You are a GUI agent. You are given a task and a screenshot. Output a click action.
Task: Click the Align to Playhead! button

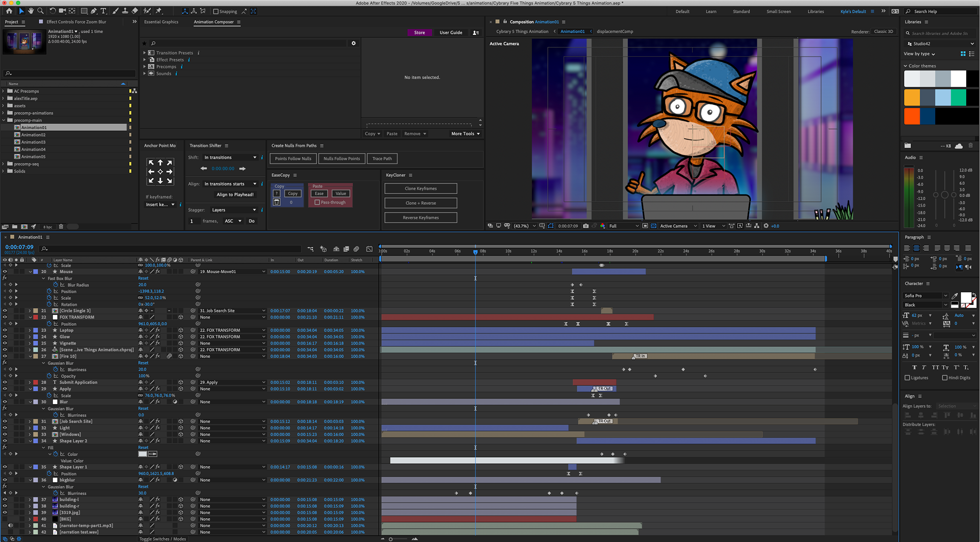tap(235, 195)
